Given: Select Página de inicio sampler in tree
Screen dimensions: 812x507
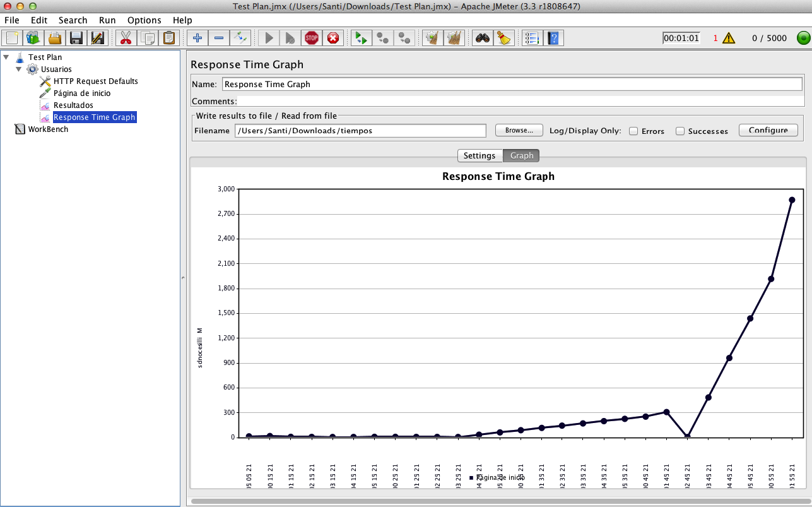Looking at the screenshot, I should tap(82, 93).
